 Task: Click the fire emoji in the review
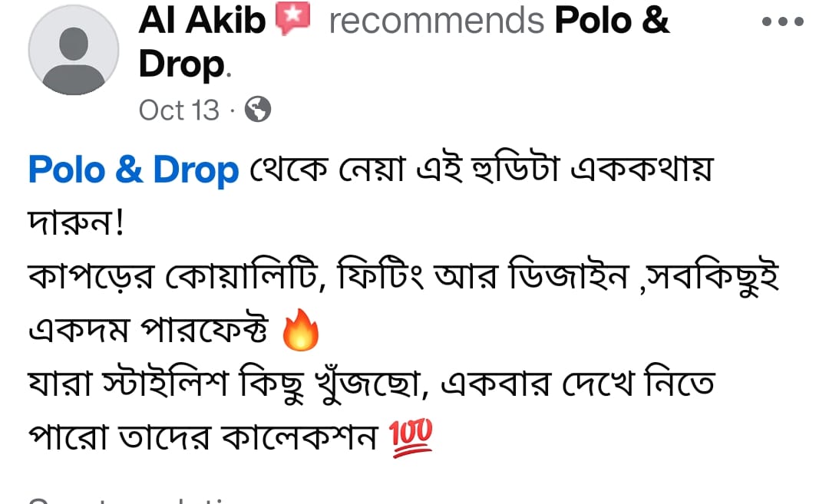300,330
